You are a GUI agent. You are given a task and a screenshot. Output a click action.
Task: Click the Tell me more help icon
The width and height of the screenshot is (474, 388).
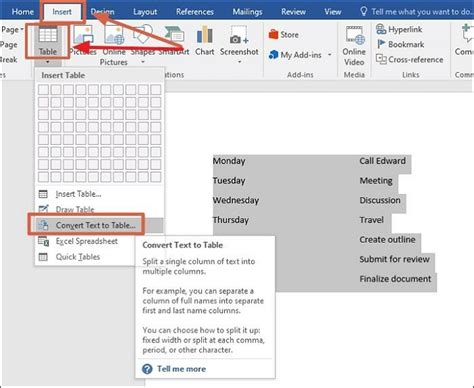147,369
